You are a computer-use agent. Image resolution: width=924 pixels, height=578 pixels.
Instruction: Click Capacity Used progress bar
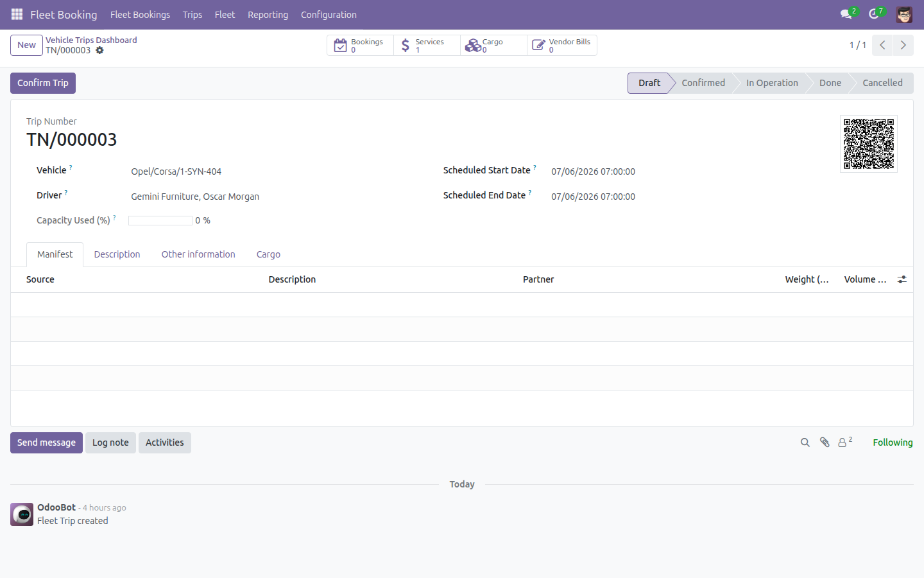click(x=160, y=220)
